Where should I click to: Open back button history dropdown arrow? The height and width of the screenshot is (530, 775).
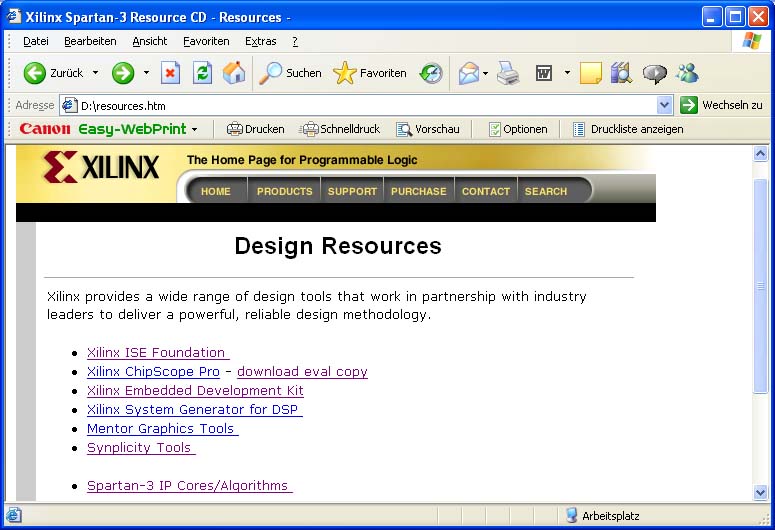pyautogui.click(x=95, y=73)
